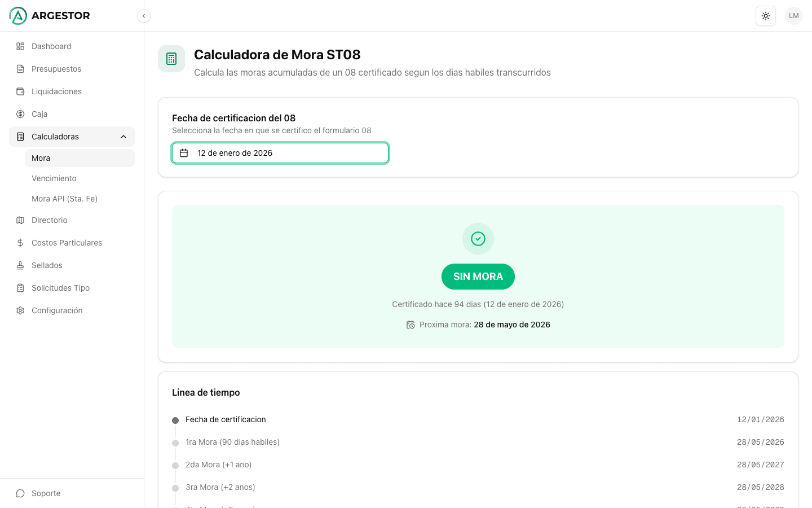Image resolution: width=812 pixels, height=508 pixels.
Task: Click the SIN MORA status button
Action: [x=478, y=277]
